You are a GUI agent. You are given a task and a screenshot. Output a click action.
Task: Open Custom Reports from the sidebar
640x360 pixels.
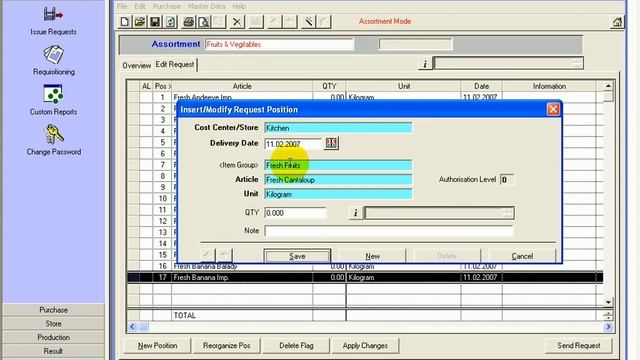[53, 100]
